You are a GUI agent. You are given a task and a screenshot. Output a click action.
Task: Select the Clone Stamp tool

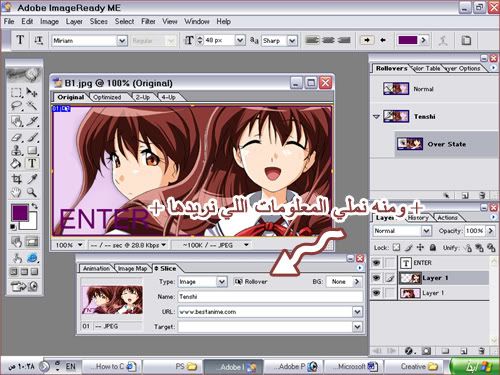(16, 151)
